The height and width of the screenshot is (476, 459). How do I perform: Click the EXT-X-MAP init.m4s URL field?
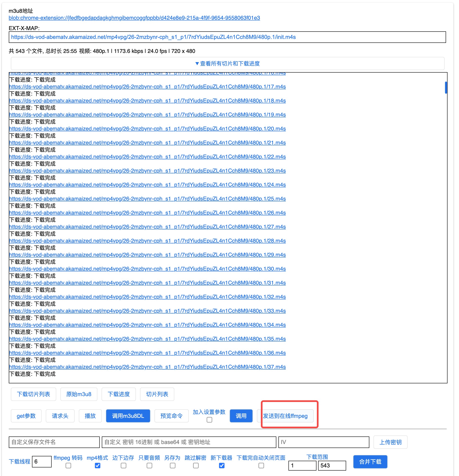227,37
